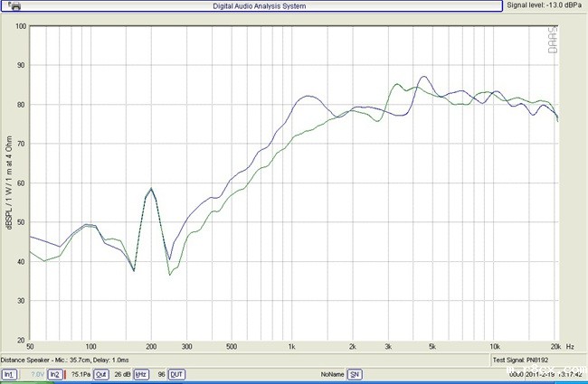Click the SN serial number button
The image size is (588, 384).
click(355, 374)
